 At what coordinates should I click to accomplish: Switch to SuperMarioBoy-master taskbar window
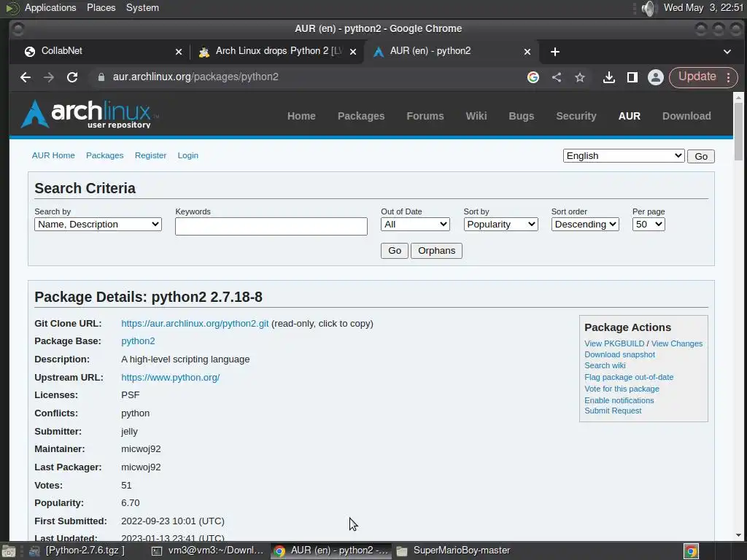(x=454, y=551)
